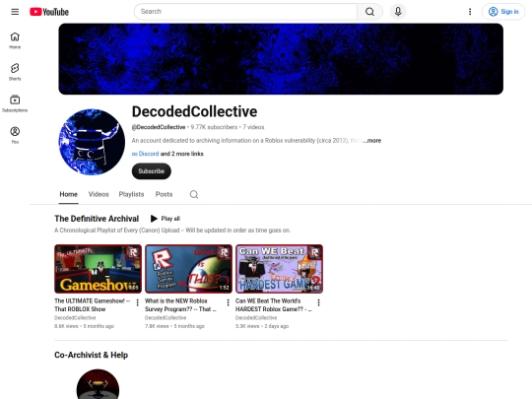This screenshot has height=399, width=532.
Task: Open options menu for HARDEST Roblox Game video
Action: (x=318, y=302)
